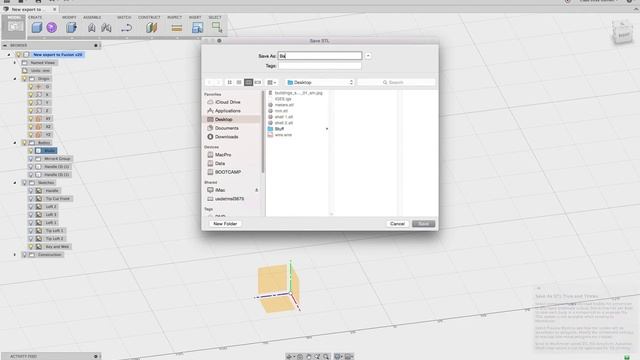Open the ASSEMBLE menu

[x=92, y=17]
